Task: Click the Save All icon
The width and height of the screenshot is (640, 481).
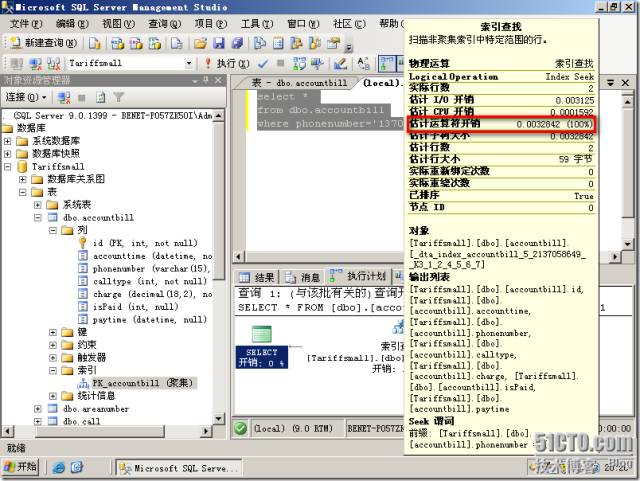Action: (238, 43)
